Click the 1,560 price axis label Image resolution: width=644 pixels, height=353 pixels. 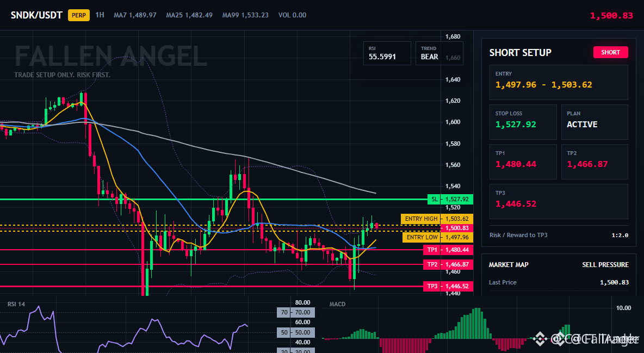[x=453, y=165]
